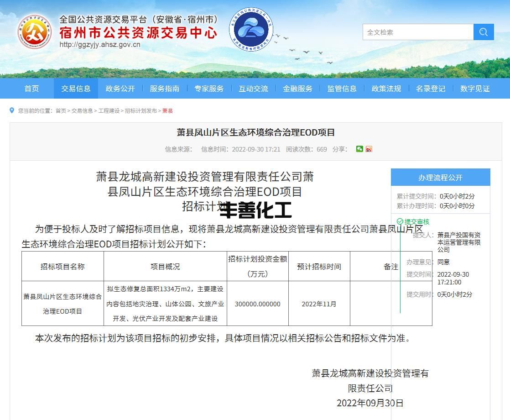
Task: Click the 2022年11月 table cell
Action: 319,304
